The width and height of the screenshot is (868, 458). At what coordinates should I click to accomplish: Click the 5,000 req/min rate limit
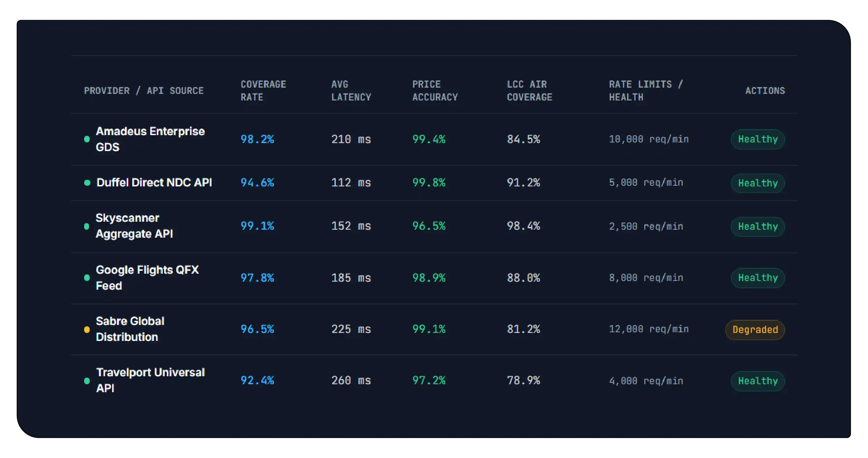(646, 183)
